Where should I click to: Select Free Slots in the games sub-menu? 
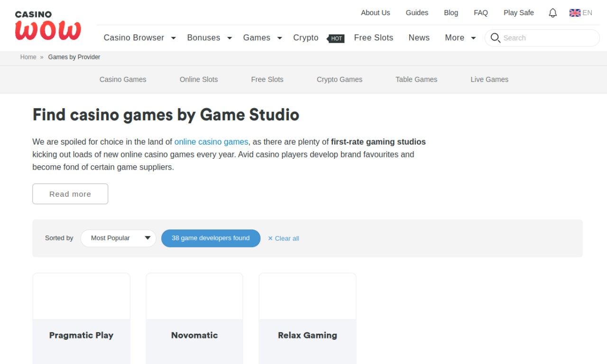[267, 80]
